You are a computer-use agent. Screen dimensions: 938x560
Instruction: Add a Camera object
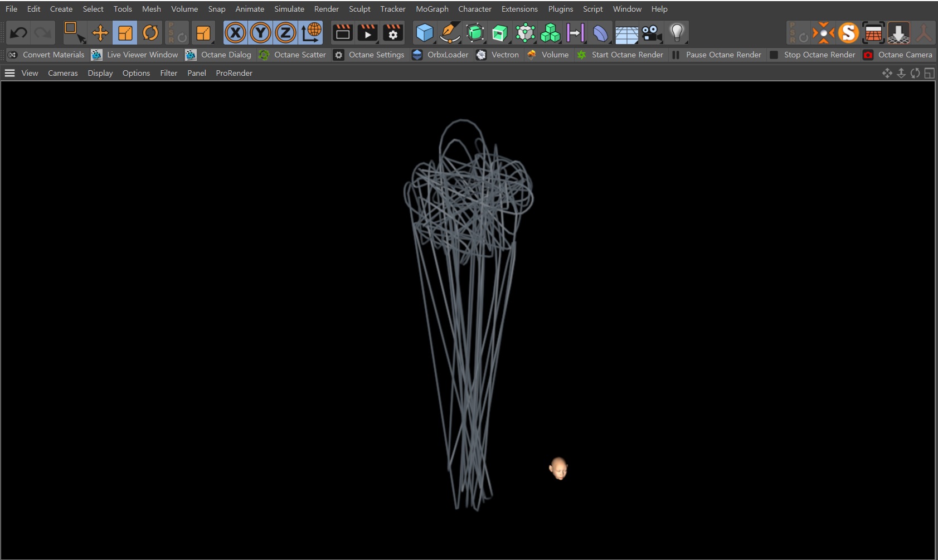[x=652, y=33]
